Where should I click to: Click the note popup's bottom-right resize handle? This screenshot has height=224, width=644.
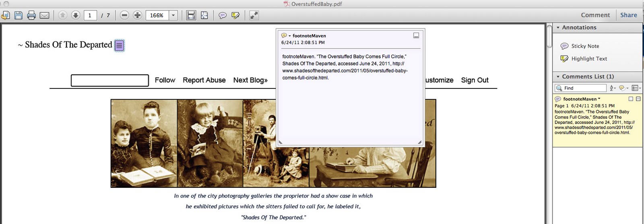[419, 142]
